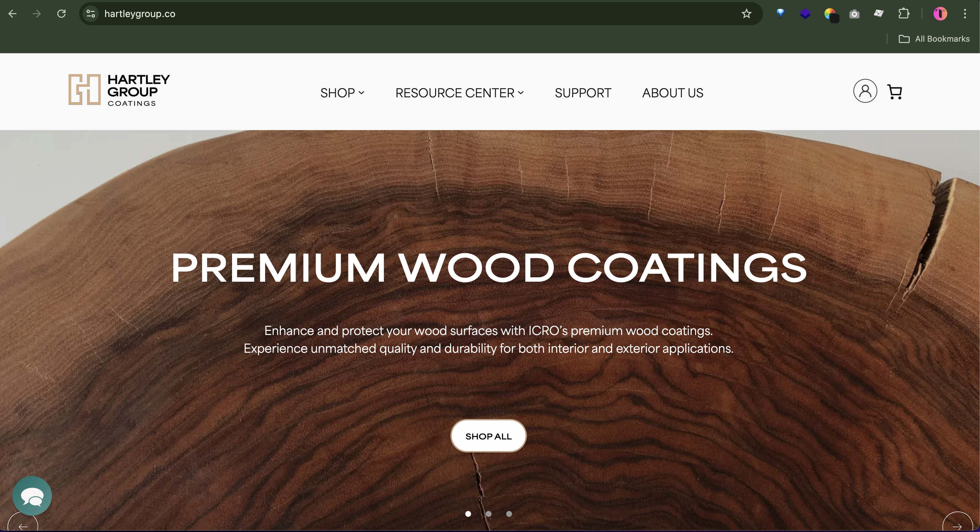Open the color wheel extension icon
980x532 pixels.
pyautogui.click(x=831, y=15)
